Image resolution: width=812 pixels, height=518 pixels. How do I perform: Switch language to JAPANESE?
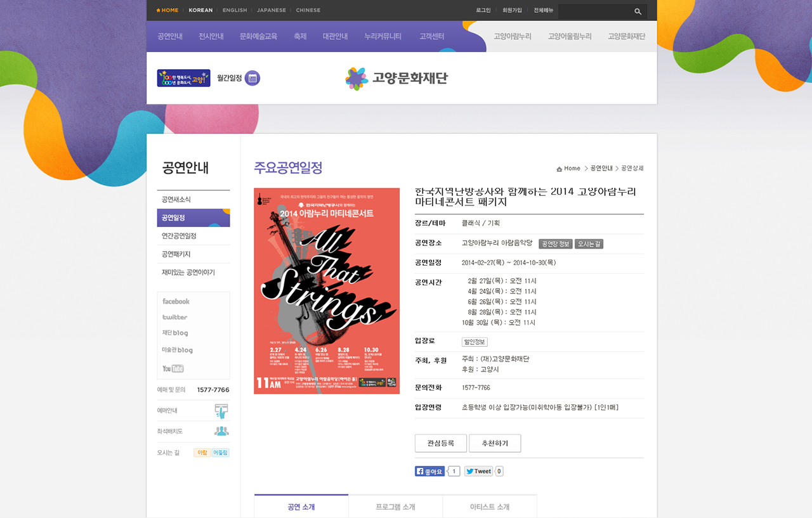pyautogui.click(x=272, y=10)
